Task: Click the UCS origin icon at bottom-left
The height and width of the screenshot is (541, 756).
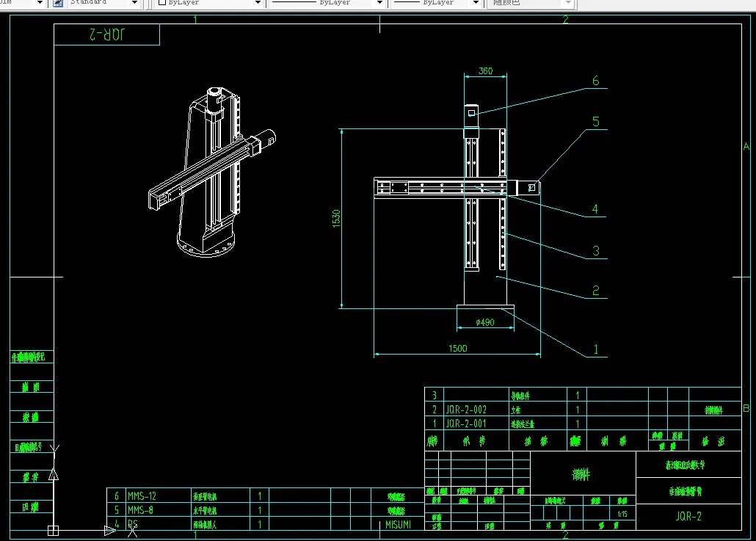Action: 53,531
